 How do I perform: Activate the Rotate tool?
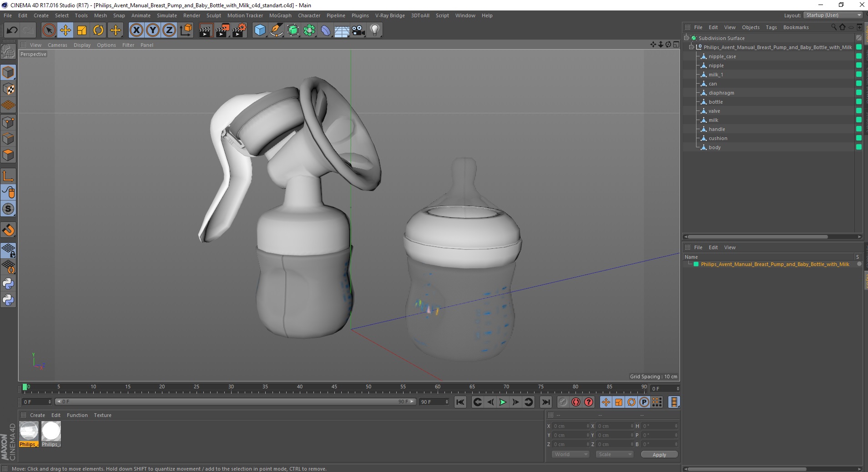(98, 30)
